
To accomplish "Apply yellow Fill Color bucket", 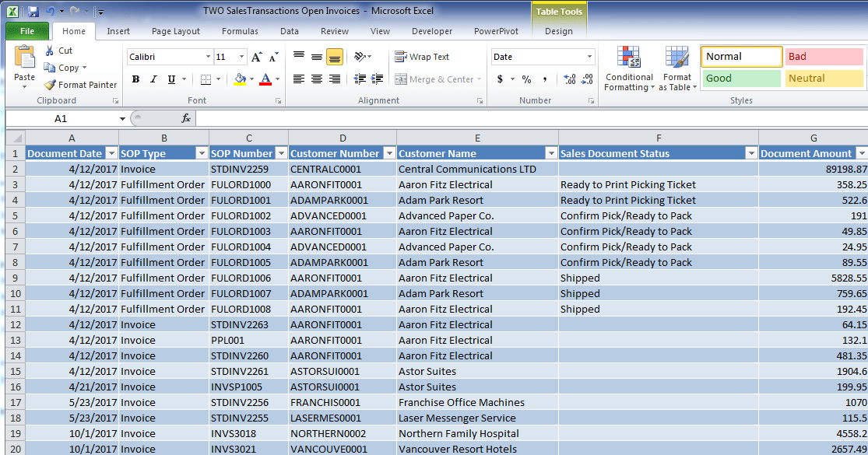I will 240,79.
